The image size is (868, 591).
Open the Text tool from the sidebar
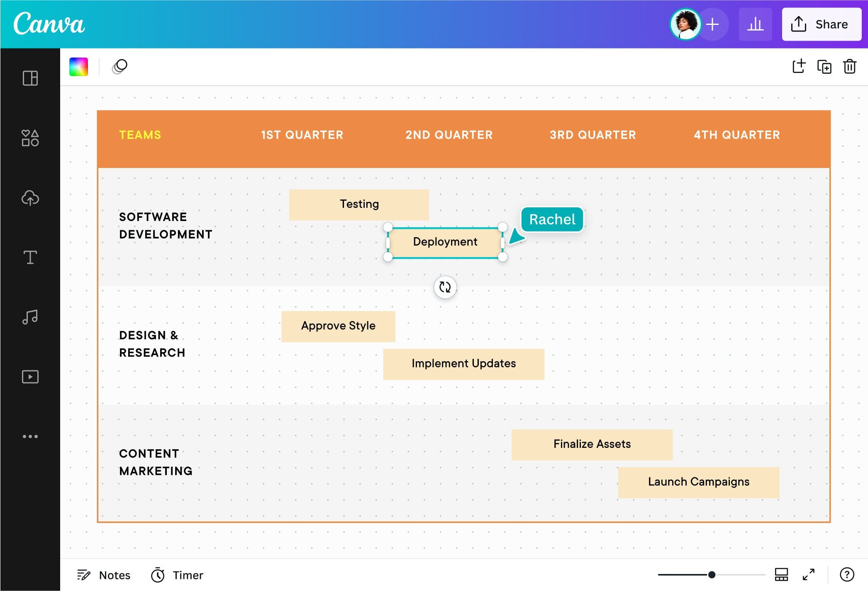pyautogui.click(x=29, y=258)
